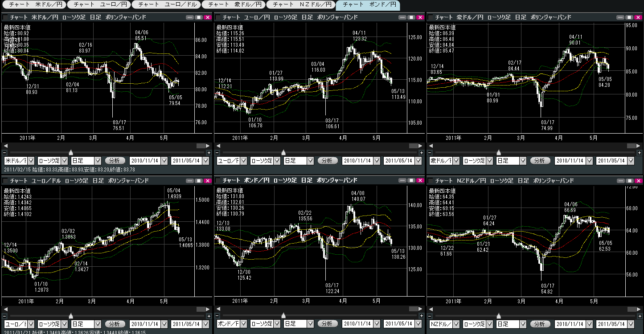Click the 分析 button in ユーロ/円 chart

coord(327,161)
